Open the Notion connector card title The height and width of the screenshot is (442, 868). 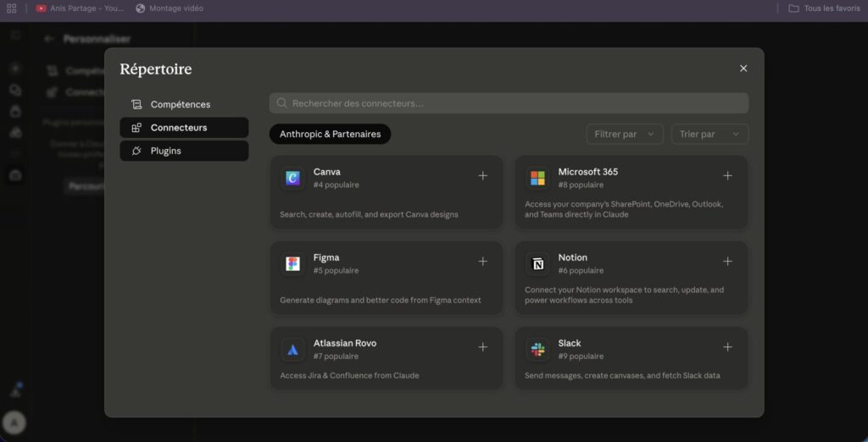tap(572, 257)
